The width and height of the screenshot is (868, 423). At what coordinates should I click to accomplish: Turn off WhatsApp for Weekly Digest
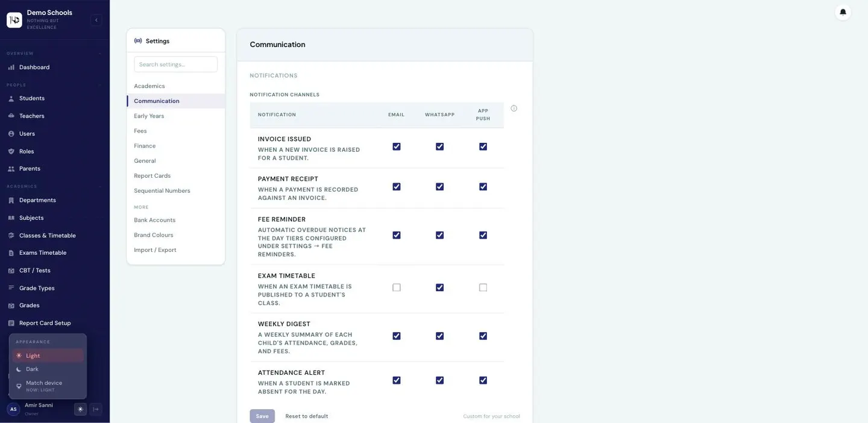point(440,336)
